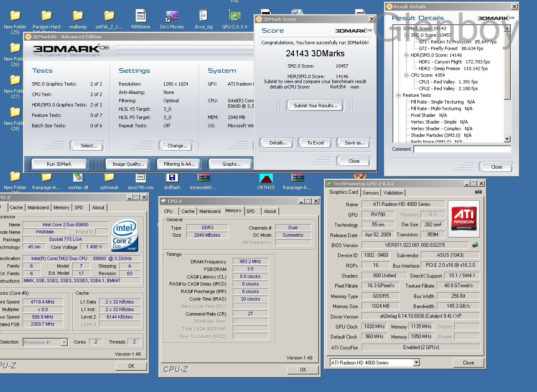
Task: Collapse the Feature Tests tree node
Action: (399, 96)
